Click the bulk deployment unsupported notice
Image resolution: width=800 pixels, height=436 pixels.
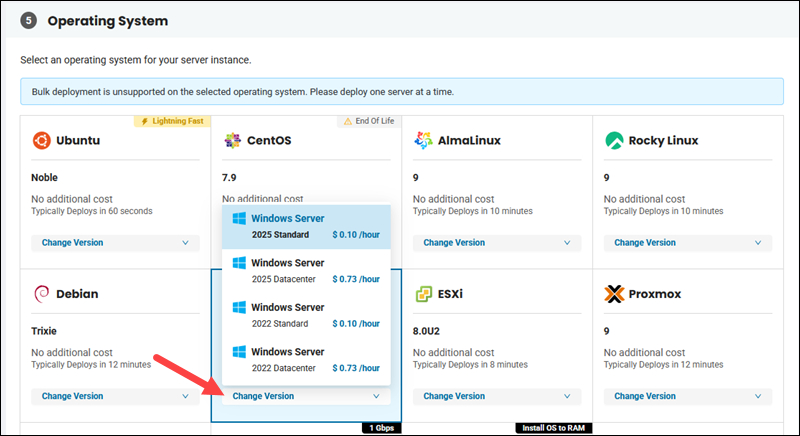pos(402,92)
